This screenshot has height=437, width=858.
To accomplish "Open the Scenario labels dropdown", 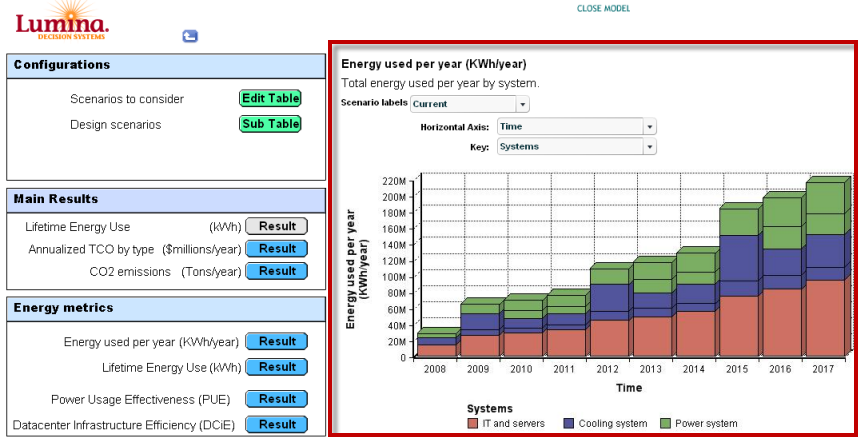I will point(469,104).
